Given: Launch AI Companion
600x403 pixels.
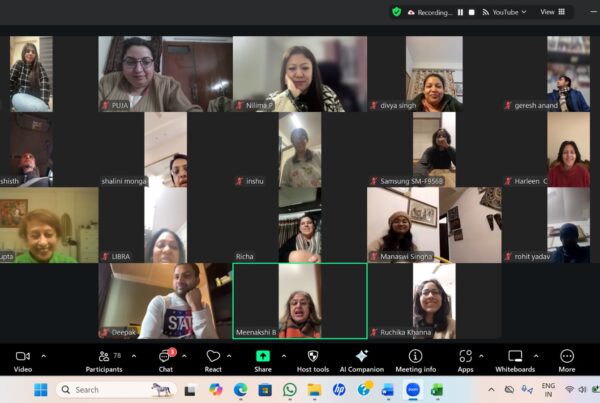Looking at the screenshot, I should click(361, 357).
